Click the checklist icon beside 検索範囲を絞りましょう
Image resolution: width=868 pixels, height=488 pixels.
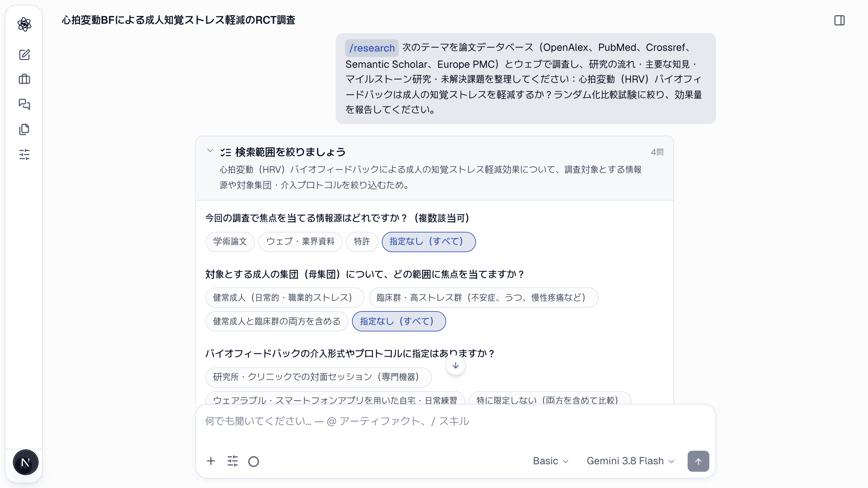226,152
